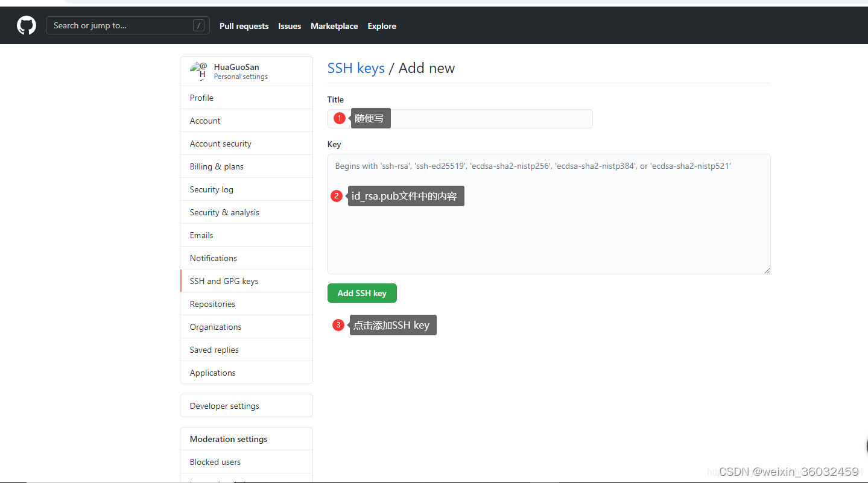Click the Add new heading text

426,68
